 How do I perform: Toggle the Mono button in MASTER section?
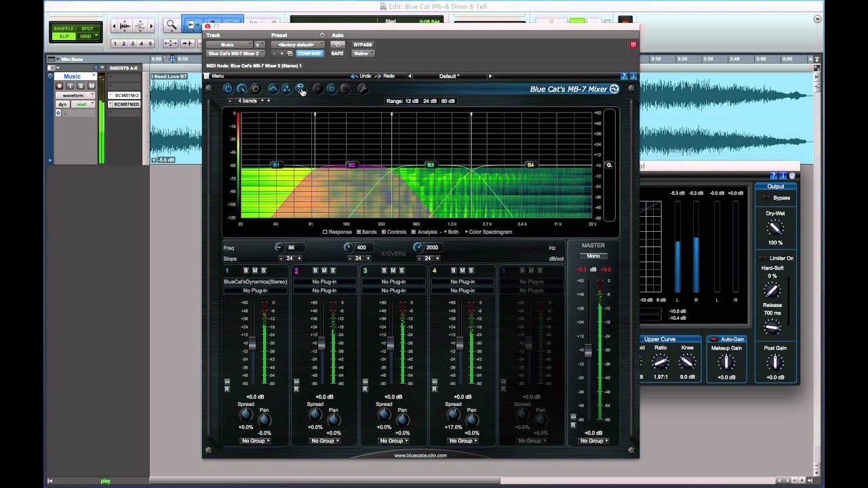[x=593, y=256]
